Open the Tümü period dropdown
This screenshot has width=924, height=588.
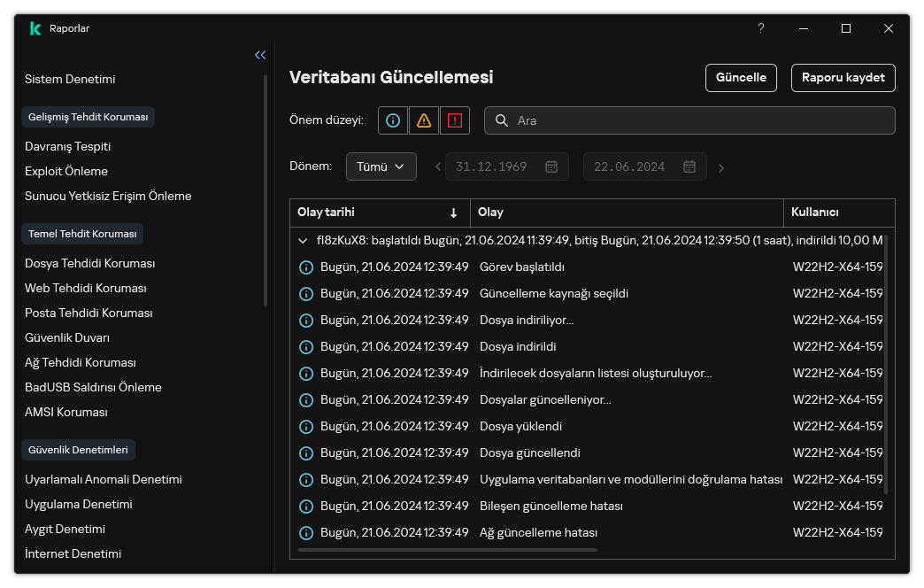(x=381, y=166)
